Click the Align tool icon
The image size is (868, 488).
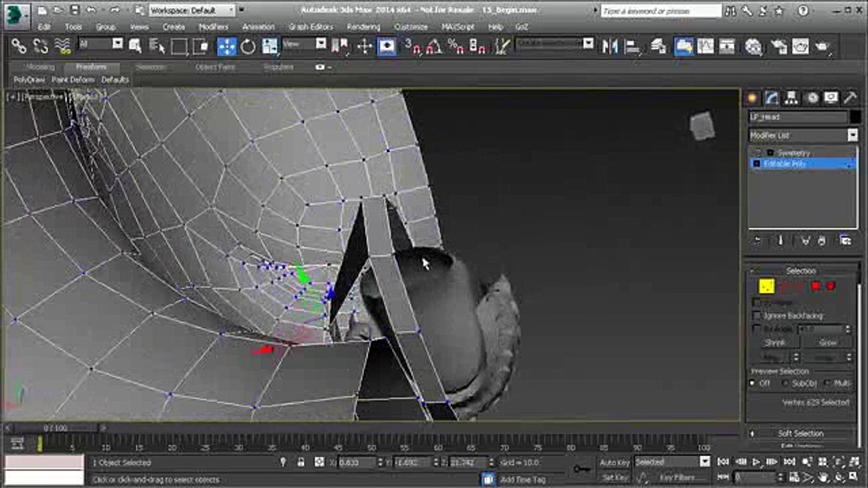click(x=632, y=46)
